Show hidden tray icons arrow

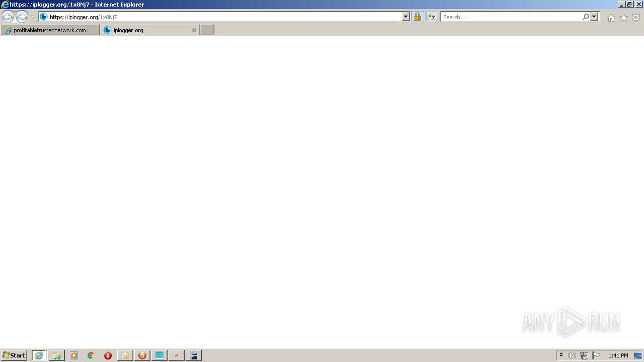[x=561, y=355]
